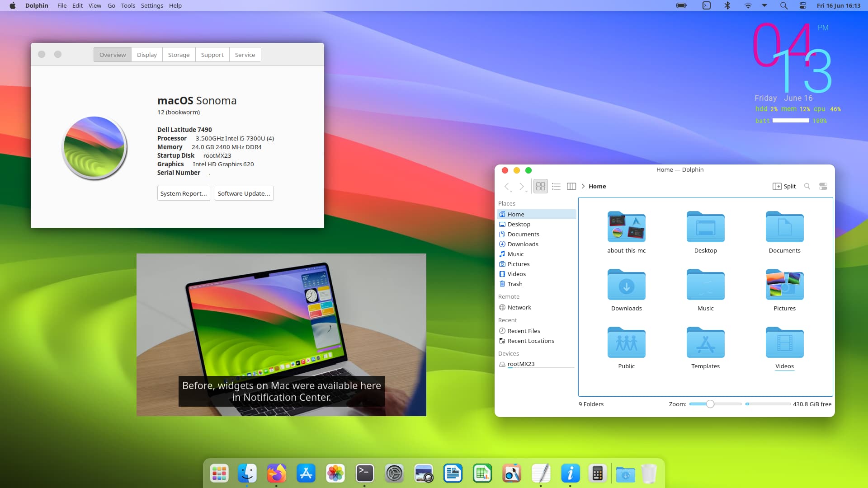Switch Dolphin to icons view mode
The width and height of the screenshot is (868, 488).
click(540, 186)
